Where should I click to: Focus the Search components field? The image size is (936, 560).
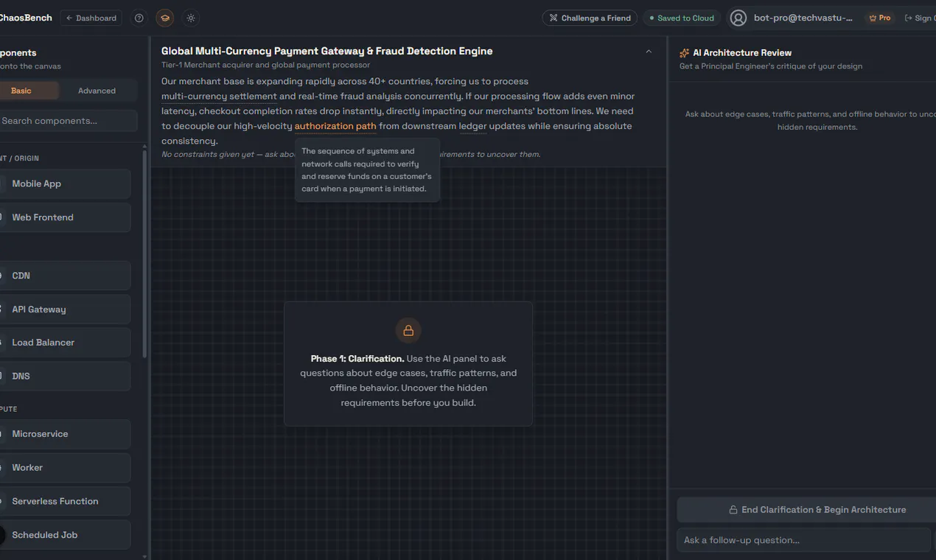(68, 121)
